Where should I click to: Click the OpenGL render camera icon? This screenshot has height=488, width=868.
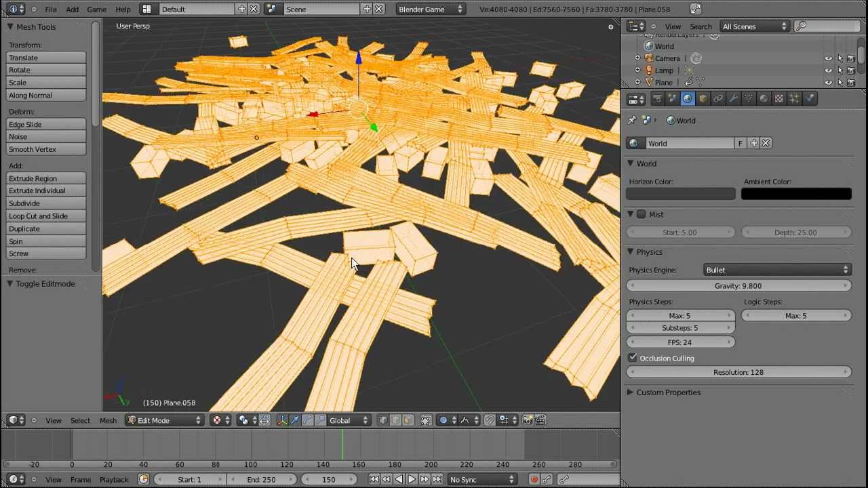coord(528,420)
